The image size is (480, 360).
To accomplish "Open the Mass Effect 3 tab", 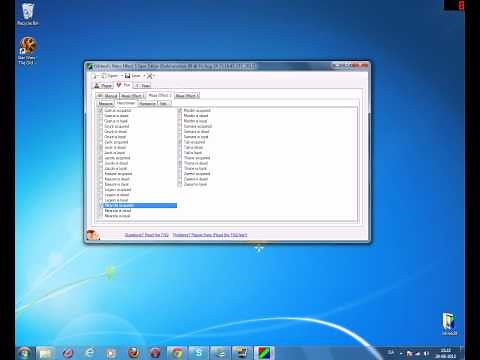I will pos(187,96).
